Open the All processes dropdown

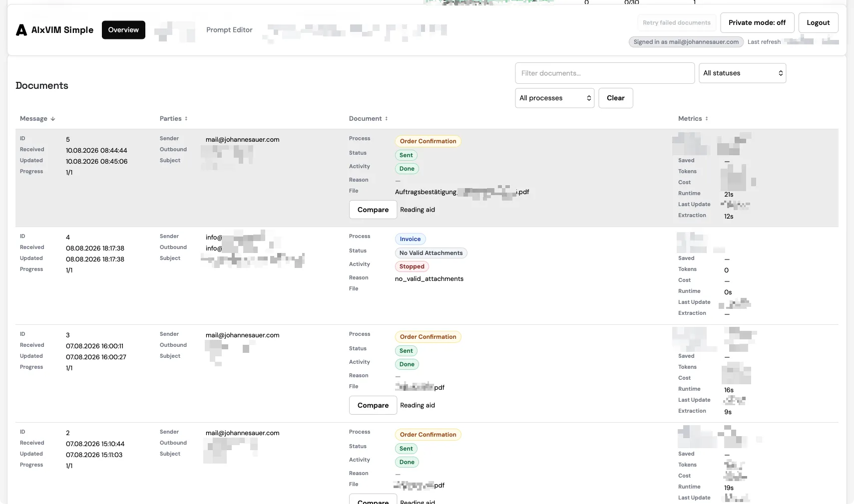[555, 98]
